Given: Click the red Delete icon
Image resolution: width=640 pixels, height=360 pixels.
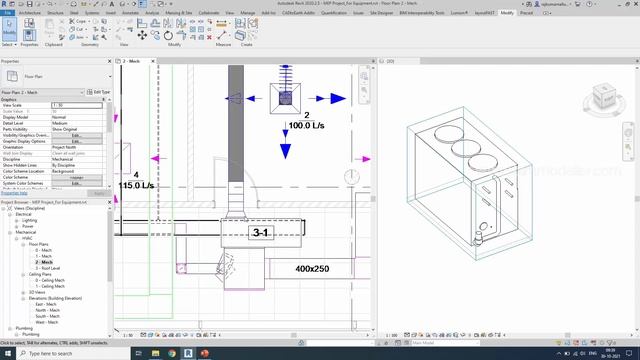Looking at the screenshot, I should click(209, 37).
